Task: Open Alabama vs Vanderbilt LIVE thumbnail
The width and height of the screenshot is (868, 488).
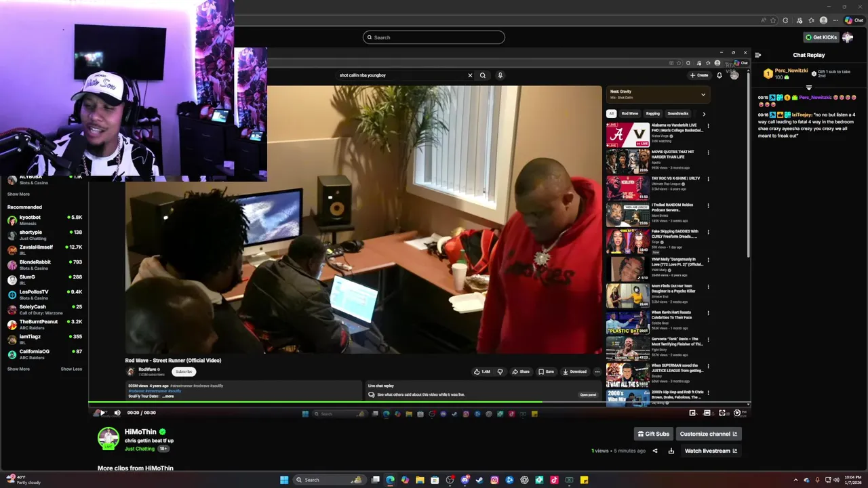Action: point(627,135)
